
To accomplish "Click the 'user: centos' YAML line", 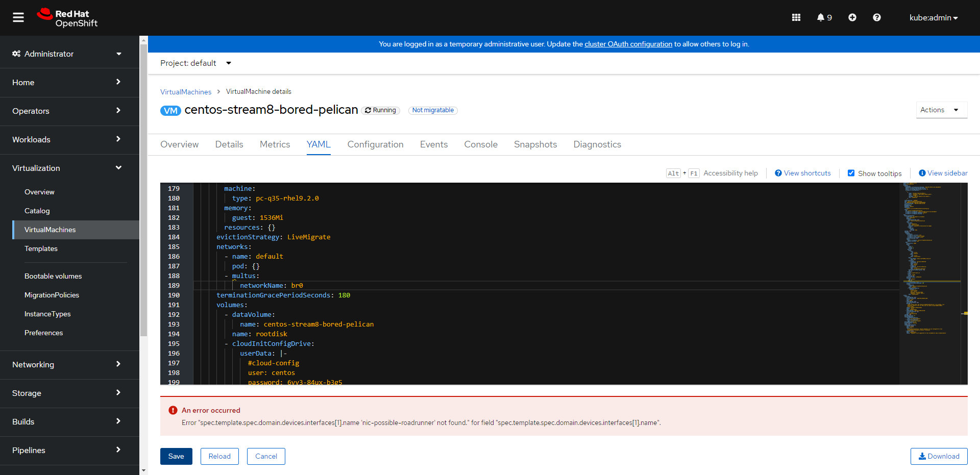I will click(272, 373).
